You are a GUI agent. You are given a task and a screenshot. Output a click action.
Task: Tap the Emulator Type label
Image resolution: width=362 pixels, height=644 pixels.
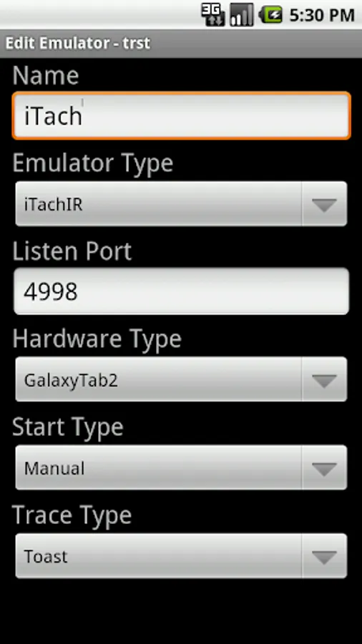pos(93,163)
